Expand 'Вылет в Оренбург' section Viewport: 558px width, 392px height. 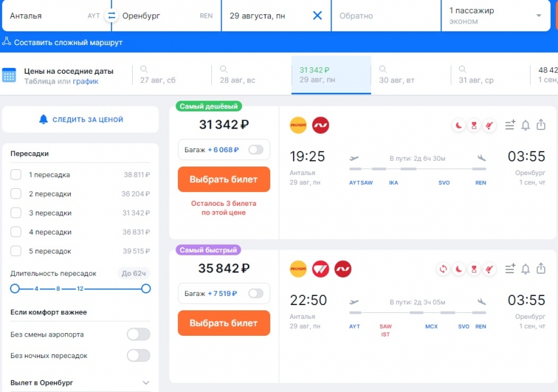click(145, 382)
